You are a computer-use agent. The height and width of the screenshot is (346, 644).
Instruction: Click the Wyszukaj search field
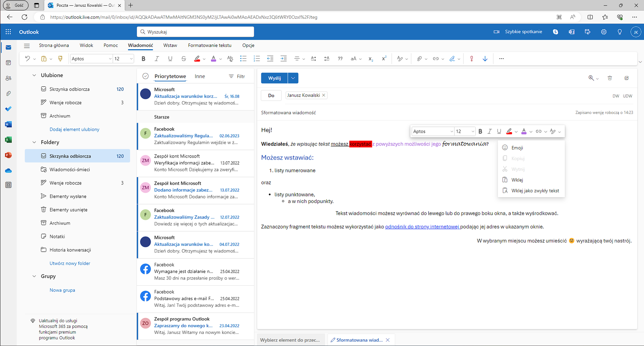click(x=196, y=32)
